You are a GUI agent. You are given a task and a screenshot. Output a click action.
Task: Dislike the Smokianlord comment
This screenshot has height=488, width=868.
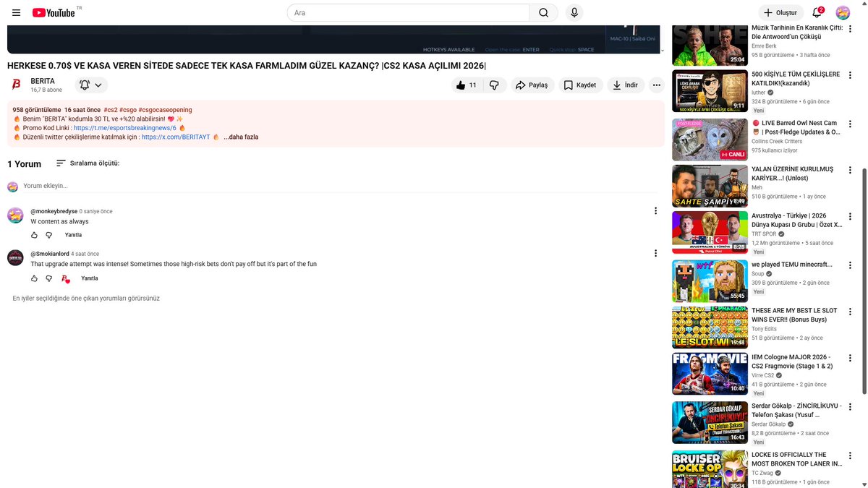tap(49, 278)
